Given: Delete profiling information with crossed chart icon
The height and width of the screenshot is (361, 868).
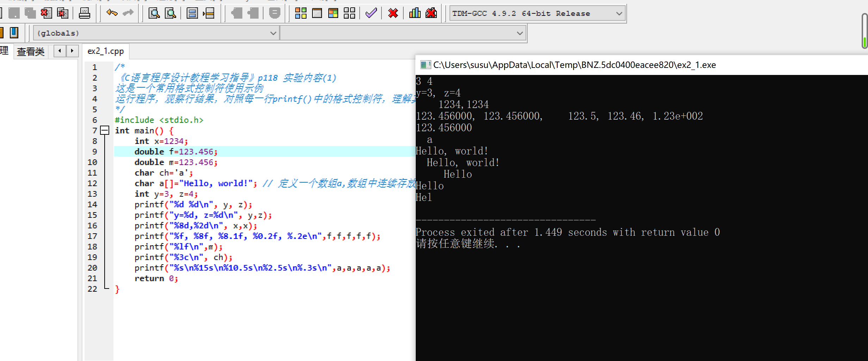Looking at the screenshot, I should [x=431, y=13].
